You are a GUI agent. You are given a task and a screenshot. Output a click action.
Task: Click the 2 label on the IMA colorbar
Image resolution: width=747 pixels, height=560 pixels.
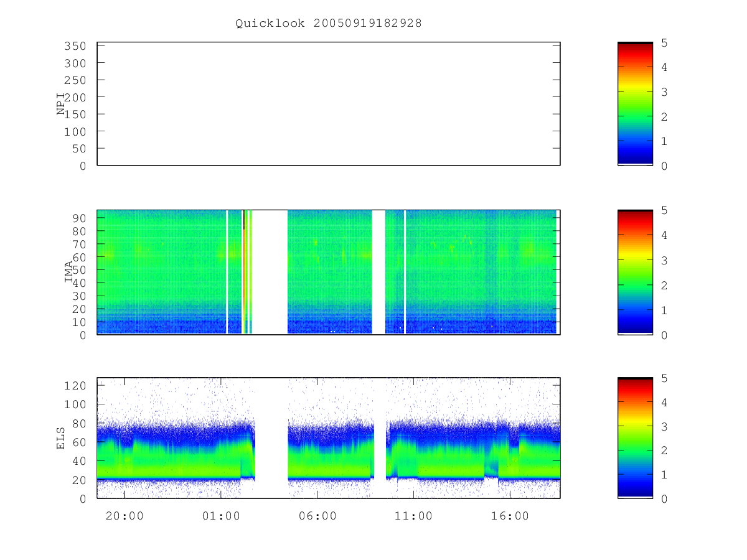(665, 285)
